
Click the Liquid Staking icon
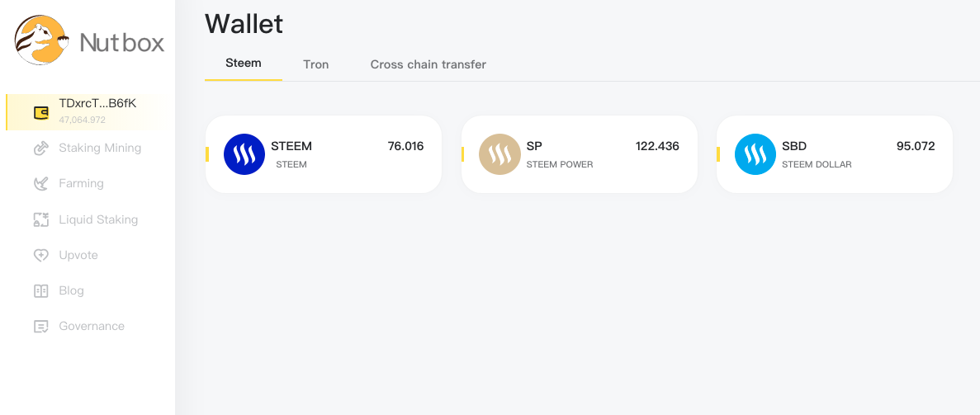click(x=40, y=219)
